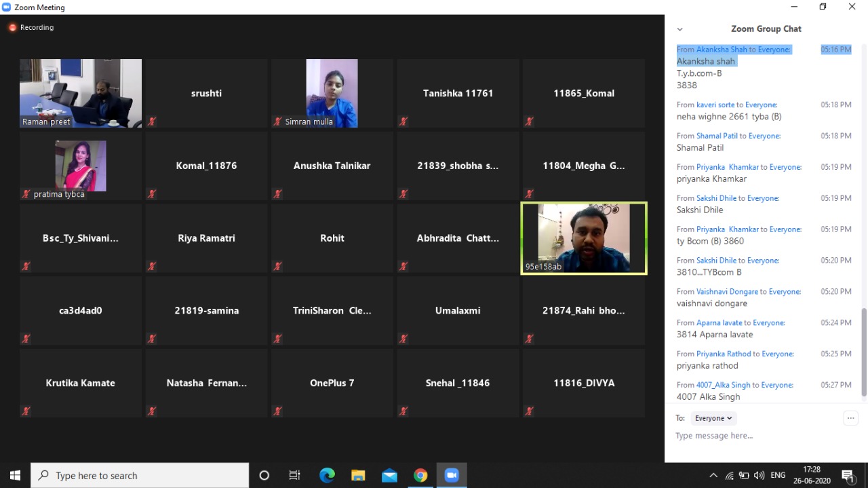Click the muted mic icon on srushti tile

click(x=152, y=121)
